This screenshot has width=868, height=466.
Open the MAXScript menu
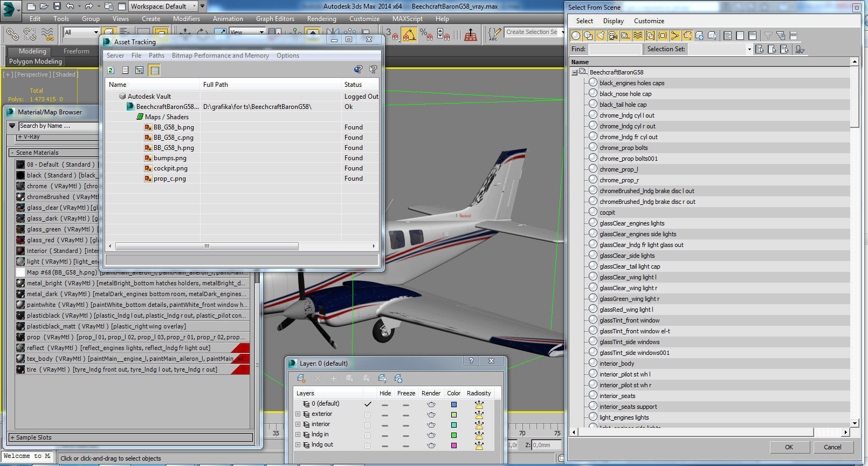[407, 19]
